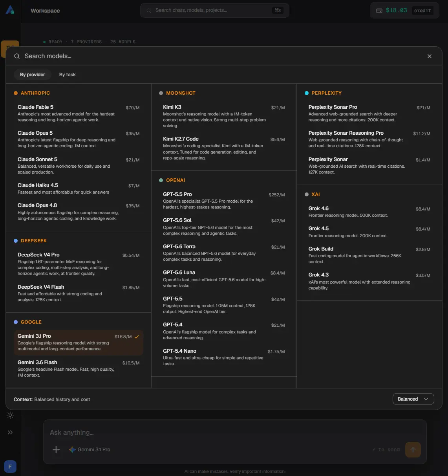The image size is (448, 476).
Task: Select Grok Build coding model
Action: (x=369, y=255)
